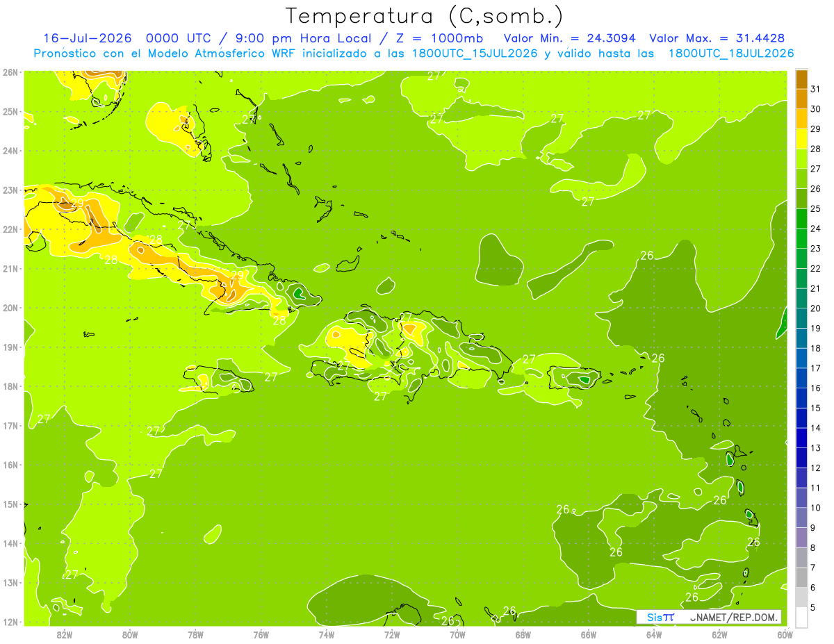The height and width of the screenshot is (644, 834).
Task: Click value 16 on the color scale
Action: tap(816, 388)
